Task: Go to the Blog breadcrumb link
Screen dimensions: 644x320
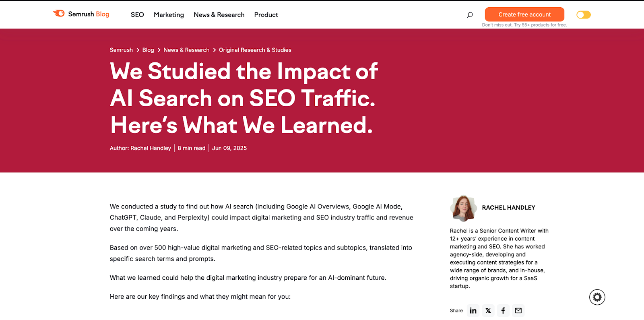Action: click(x=148, y=50)
